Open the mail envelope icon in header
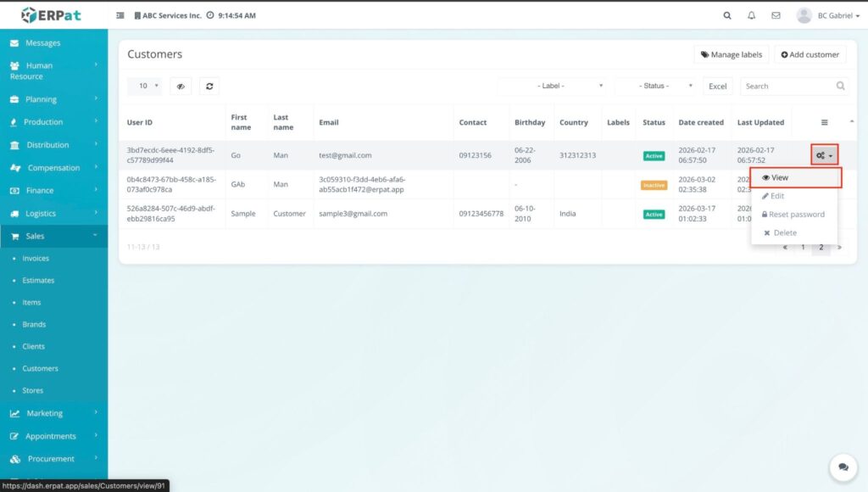Image resolution: width=868 pixels, height=492 pixels. click(776, 15)
